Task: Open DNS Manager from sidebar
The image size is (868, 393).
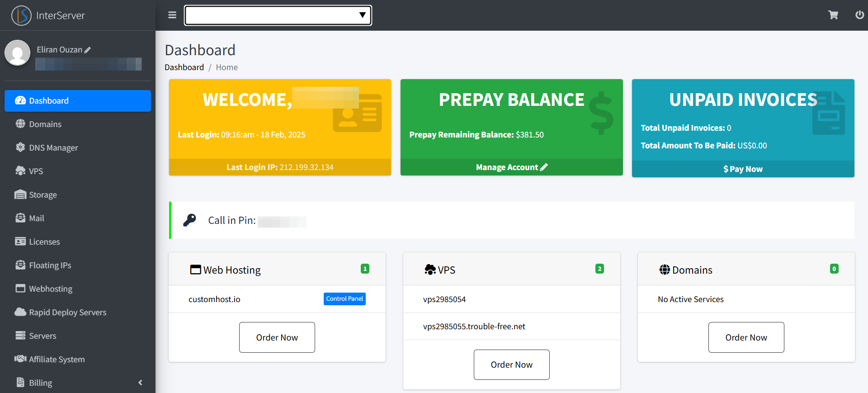Action: coord(78,148)
